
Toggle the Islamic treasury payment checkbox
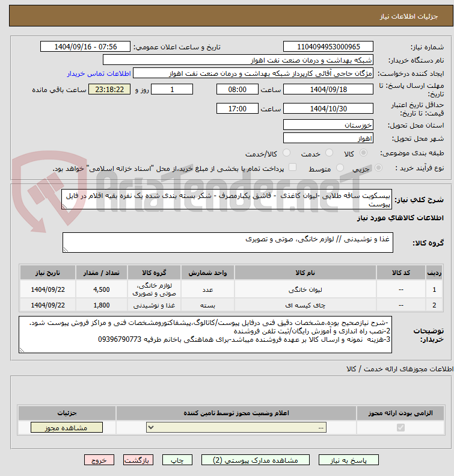(292, 167)
